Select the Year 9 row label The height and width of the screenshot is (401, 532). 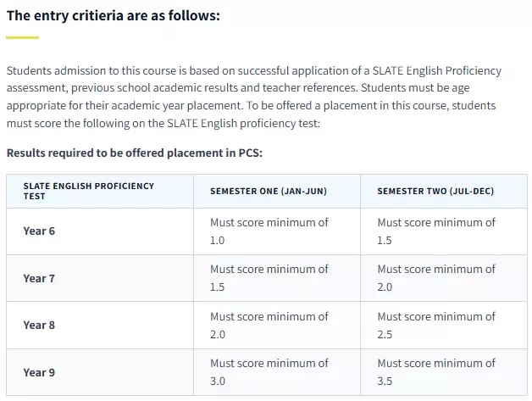[x=39, y=372]
